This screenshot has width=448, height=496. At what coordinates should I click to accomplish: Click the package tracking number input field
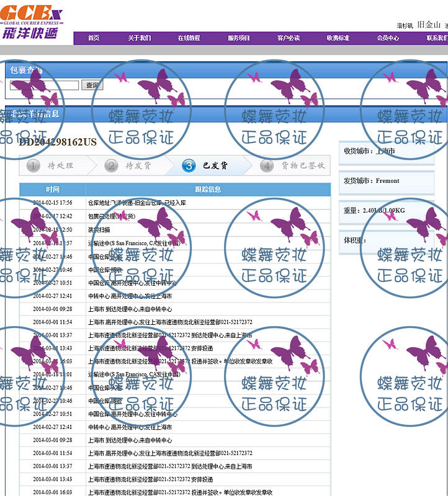click(x=44, y=86)
